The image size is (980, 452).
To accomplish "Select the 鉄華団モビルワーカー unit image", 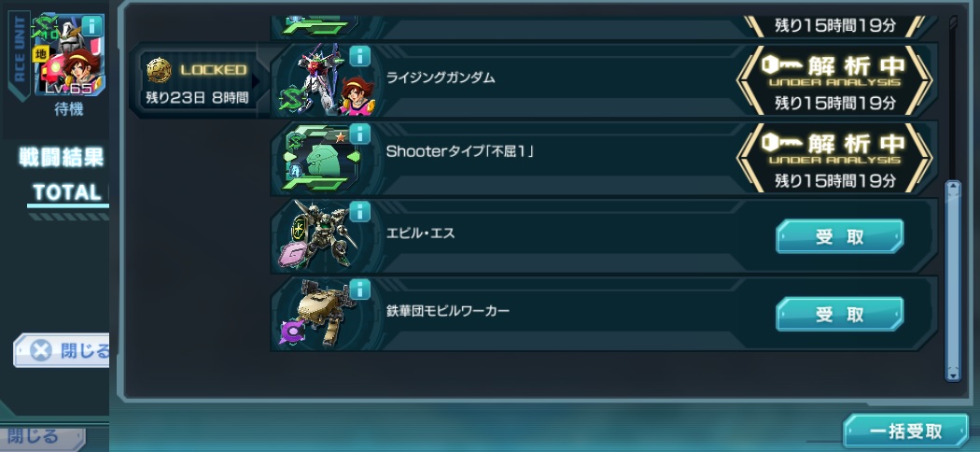I will tap(320, 313).
